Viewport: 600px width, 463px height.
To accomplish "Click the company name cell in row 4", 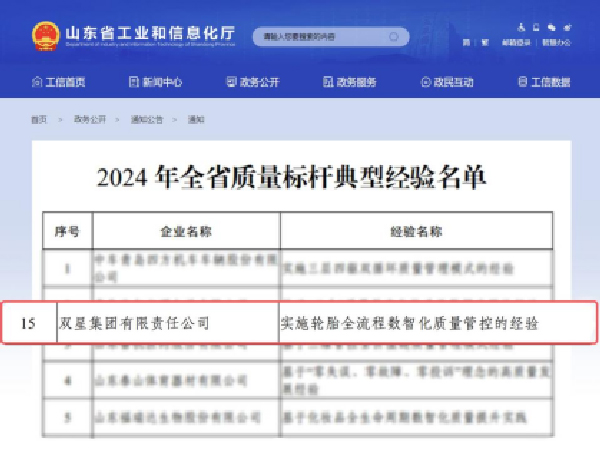I will click(186, 381).
